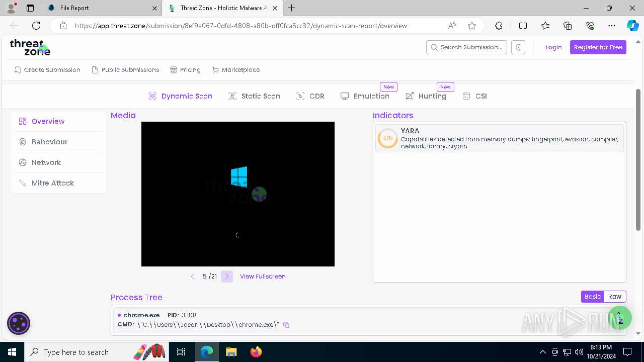This screenshot has width=644, height=362.
Task: Switch to the Static Scan tab
Action: pos(254,96)
